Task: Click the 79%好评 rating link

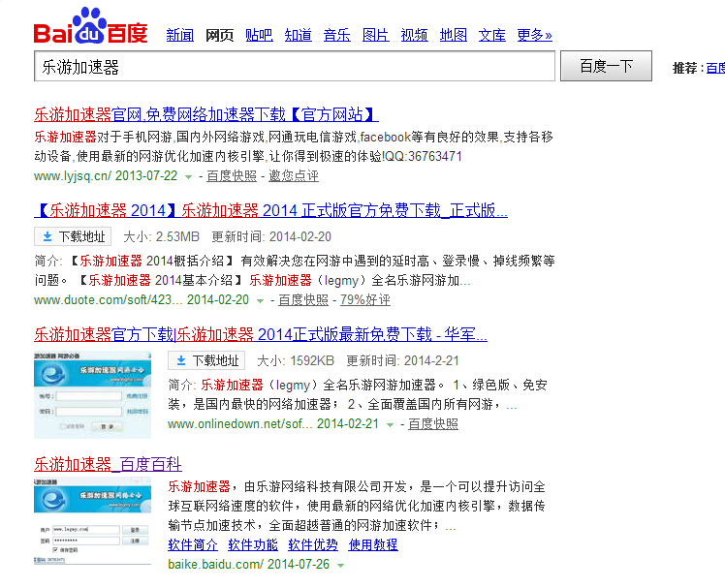Action: [365, 300]
